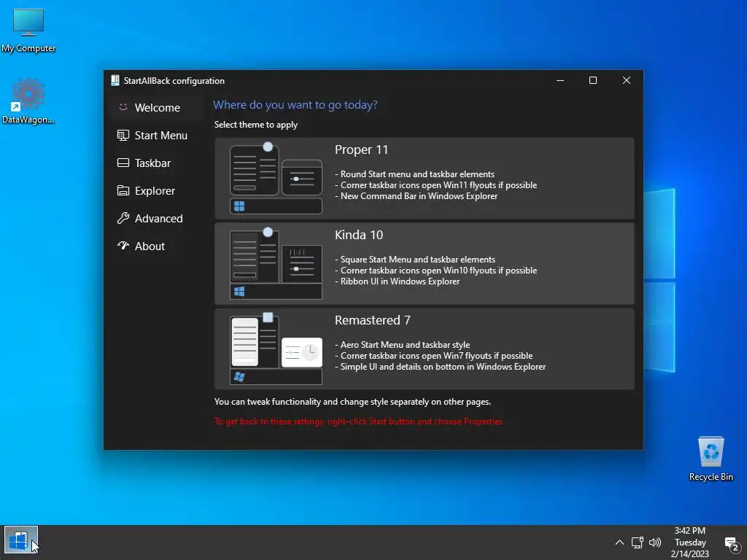747x560 pixels.
Task: Open the notification center icon
Action: [731, 543]
